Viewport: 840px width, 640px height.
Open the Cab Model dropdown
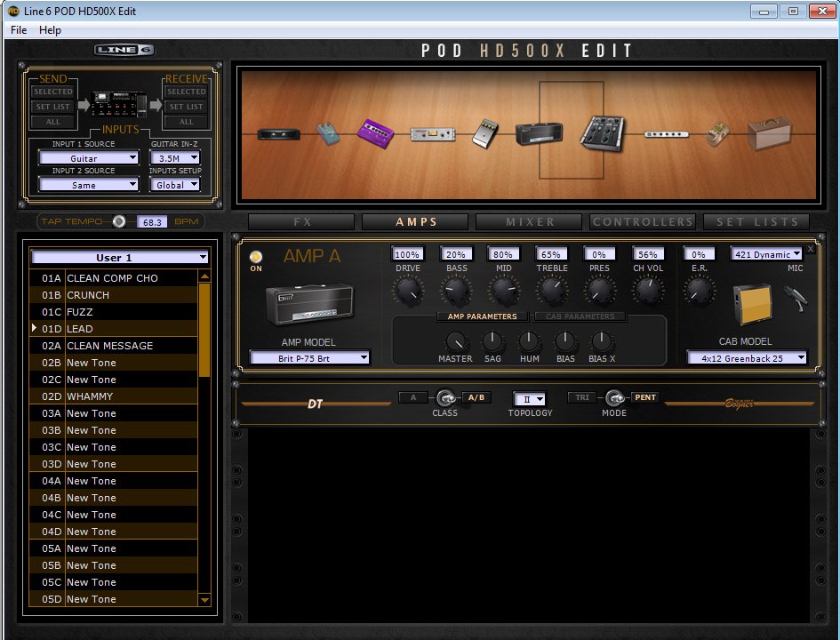point(748,357)
